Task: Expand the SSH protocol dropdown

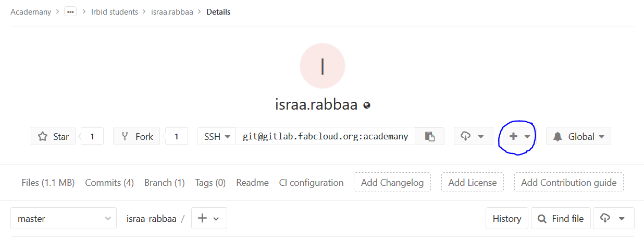Action: point(216,136)
